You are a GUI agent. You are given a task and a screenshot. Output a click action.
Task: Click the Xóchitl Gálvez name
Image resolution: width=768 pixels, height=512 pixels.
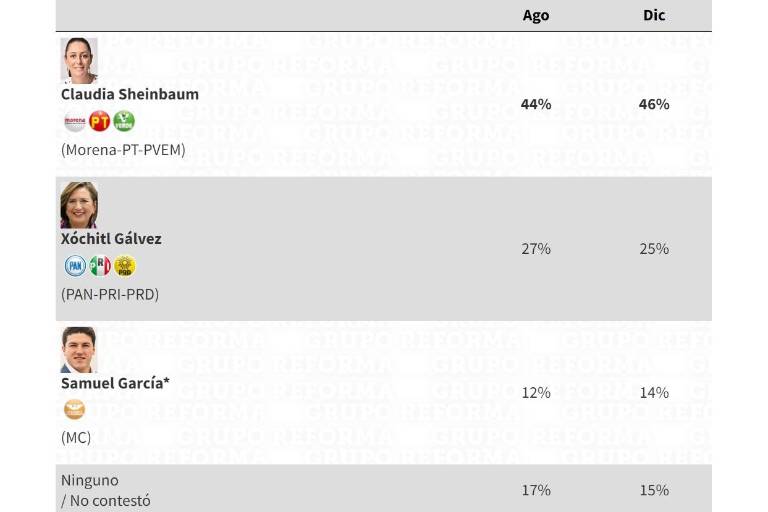(x=111, y=239)
